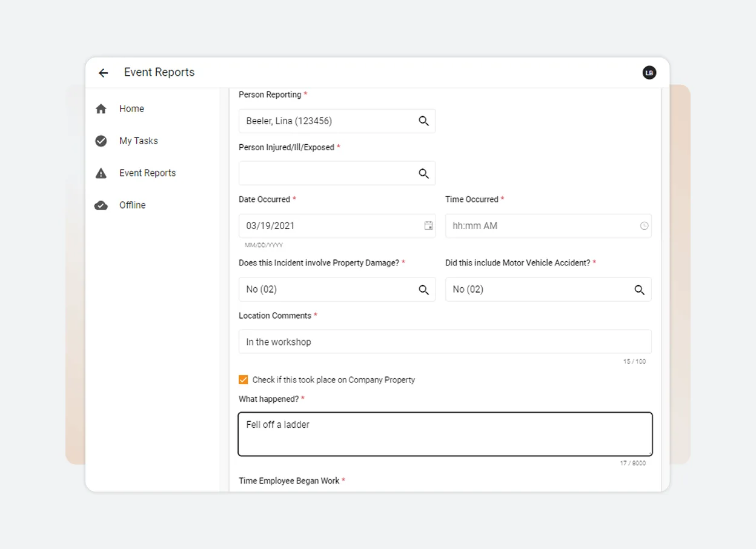Switch to Event Reports in the sidebar
The height and width of the screenshot is (549, 756).
[147, 173]
